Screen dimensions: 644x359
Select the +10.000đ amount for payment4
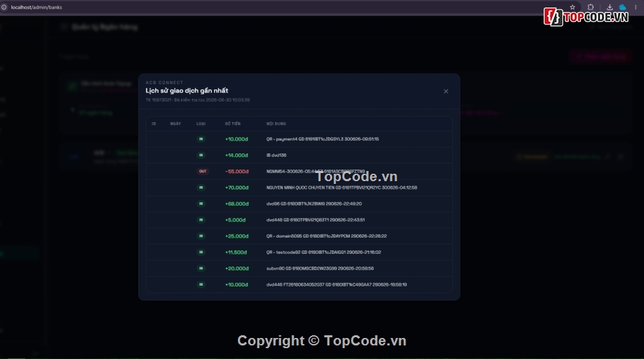coord(237,139)
